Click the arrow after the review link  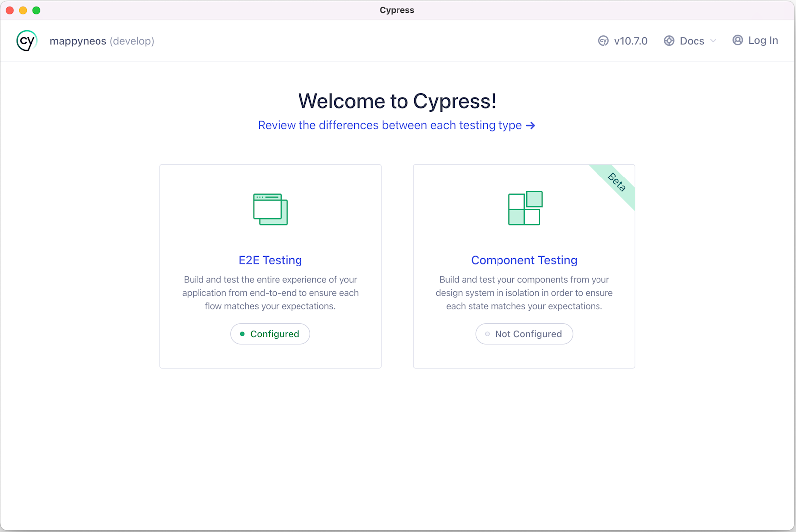click(531, 126)
